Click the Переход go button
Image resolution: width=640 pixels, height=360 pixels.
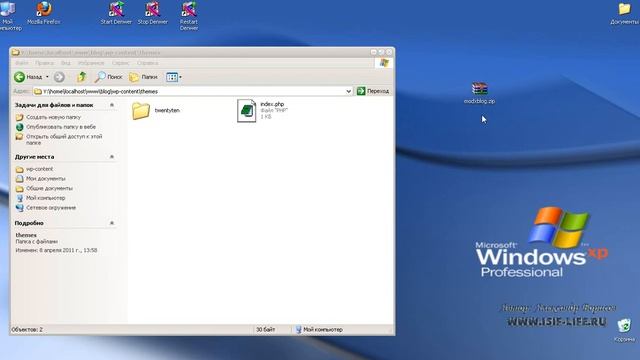[x=373, y=91]
